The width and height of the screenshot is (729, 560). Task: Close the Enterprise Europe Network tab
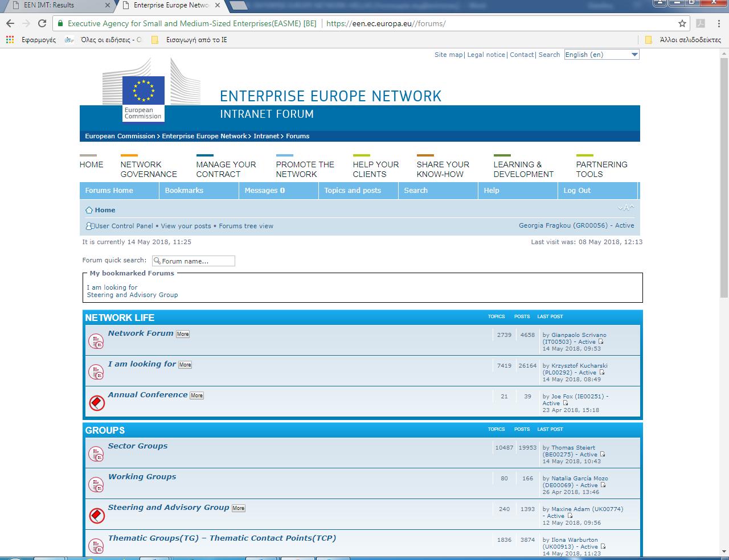pos(218,5)
